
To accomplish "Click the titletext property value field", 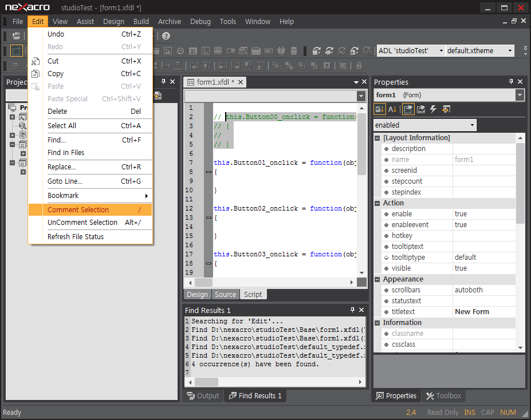I will tap(483, 312).
